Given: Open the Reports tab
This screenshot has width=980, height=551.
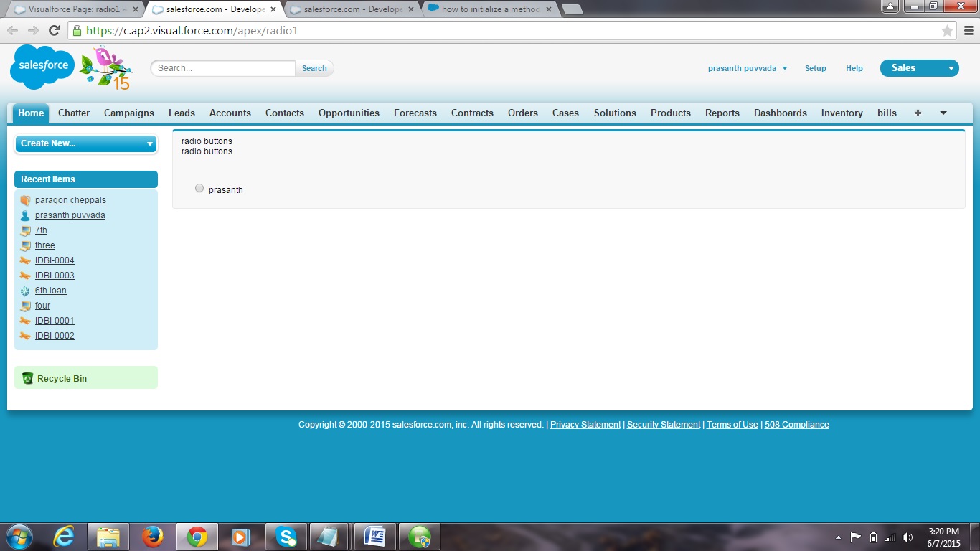Looking at the screenshot, I should coord(722,113).
